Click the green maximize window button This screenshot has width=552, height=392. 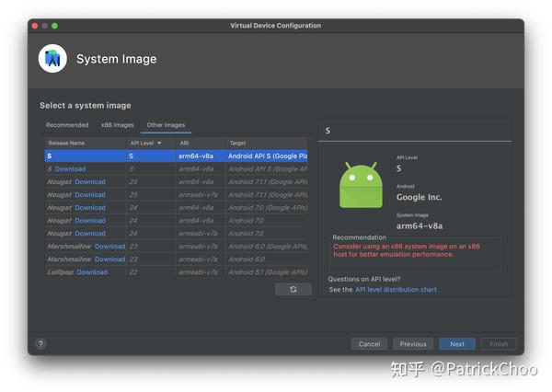click(54, 26)
